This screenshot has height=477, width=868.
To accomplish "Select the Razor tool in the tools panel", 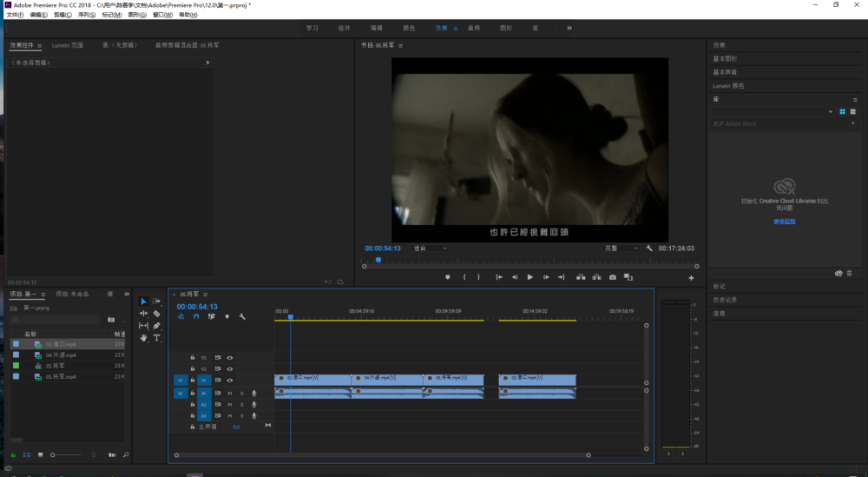I will point(156,314).
